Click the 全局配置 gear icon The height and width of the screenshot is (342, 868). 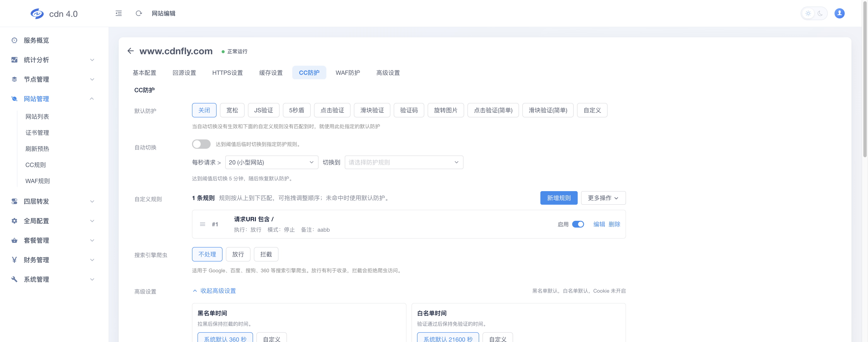pos(14,221)
